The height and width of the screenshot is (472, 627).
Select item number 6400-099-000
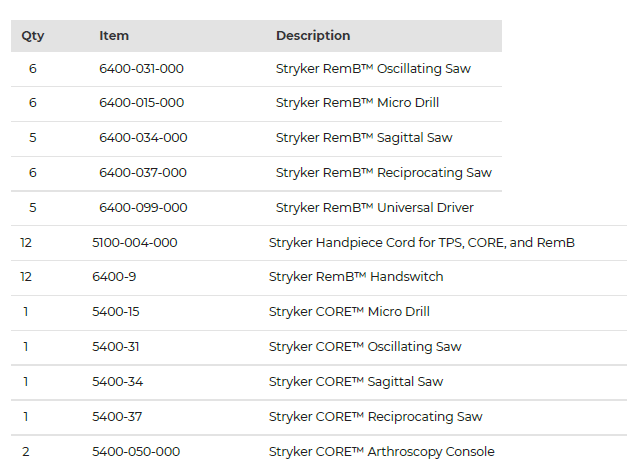[143, 208]
